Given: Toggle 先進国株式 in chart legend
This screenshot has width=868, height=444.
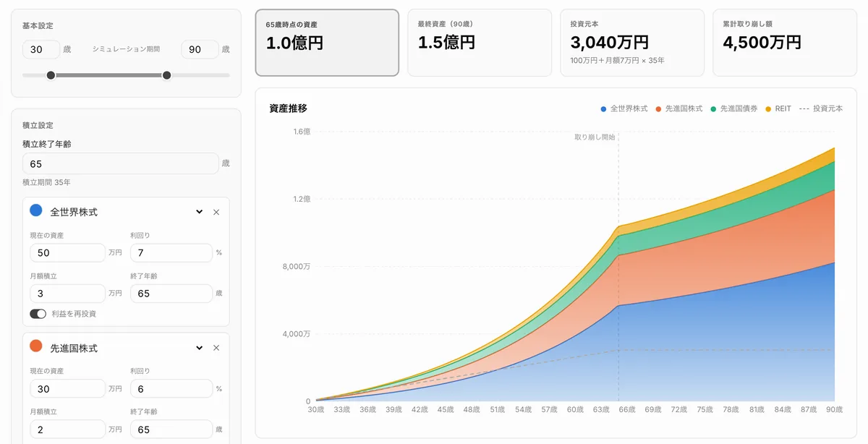Looking at the screenshot, I should coord(678,108).
